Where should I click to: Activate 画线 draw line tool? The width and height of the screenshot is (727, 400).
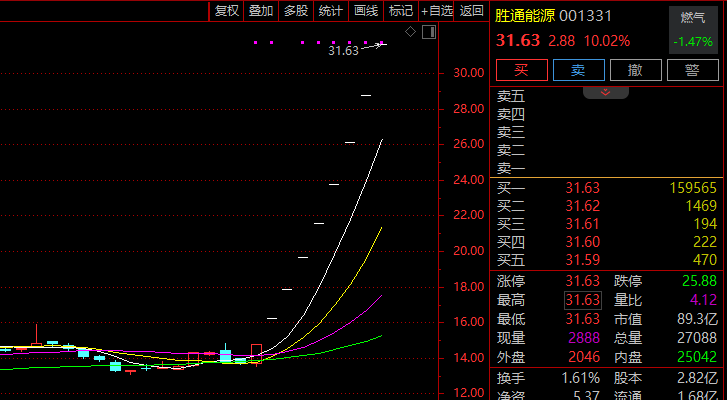[365, 10]
